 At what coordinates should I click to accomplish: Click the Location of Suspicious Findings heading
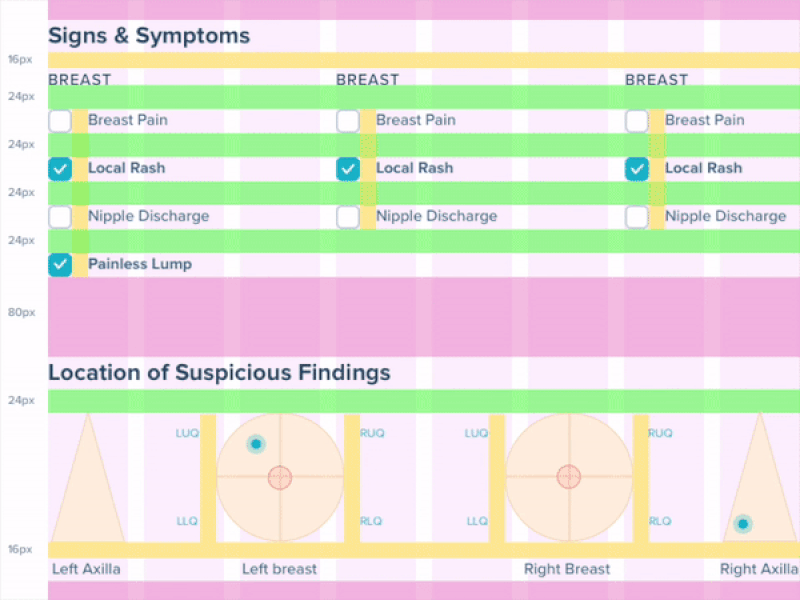point(219,372)
